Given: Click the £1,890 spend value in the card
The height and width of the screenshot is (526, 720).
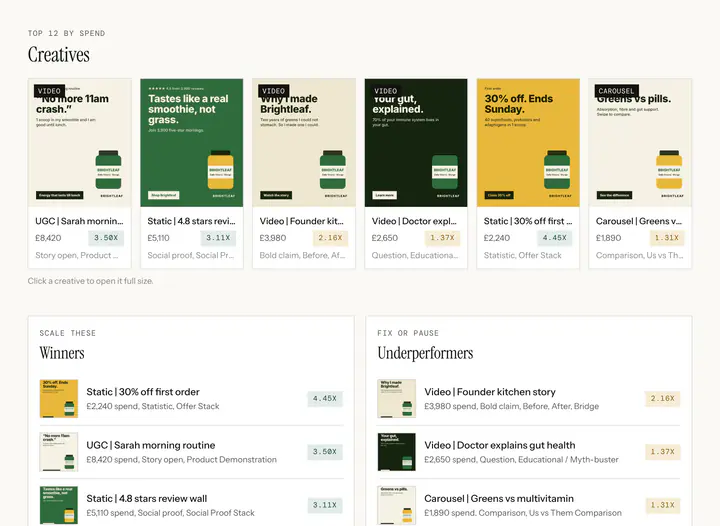Looking at the screenshot, I should coord(608,238).
